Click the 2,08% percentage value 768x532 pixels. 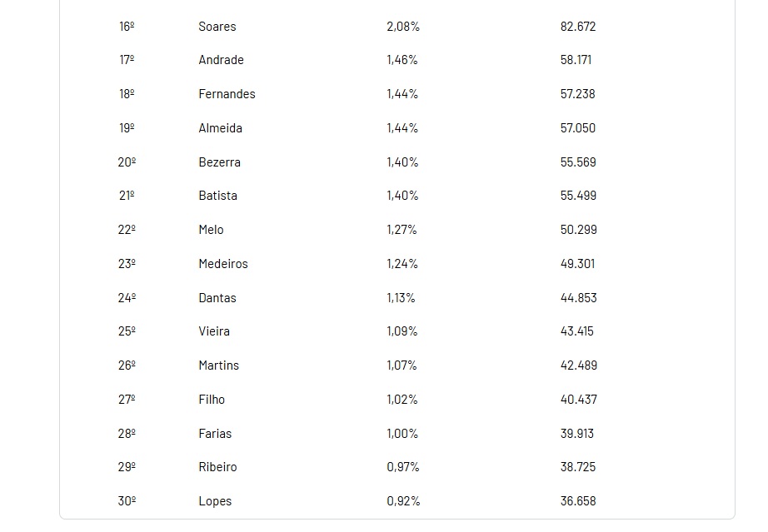click(403, 27)
